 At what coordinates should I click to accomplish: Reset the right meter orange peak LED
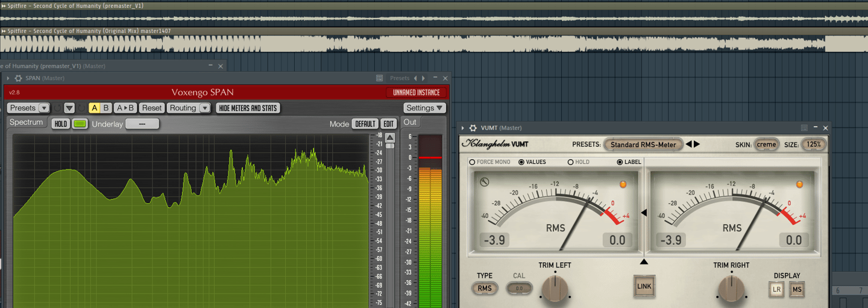coord(800,184)
